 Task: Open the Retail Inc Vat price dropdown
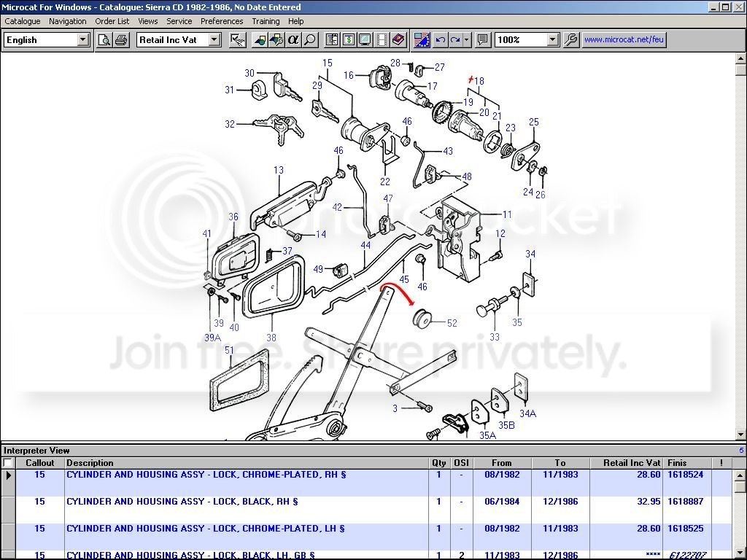[214, 40]
